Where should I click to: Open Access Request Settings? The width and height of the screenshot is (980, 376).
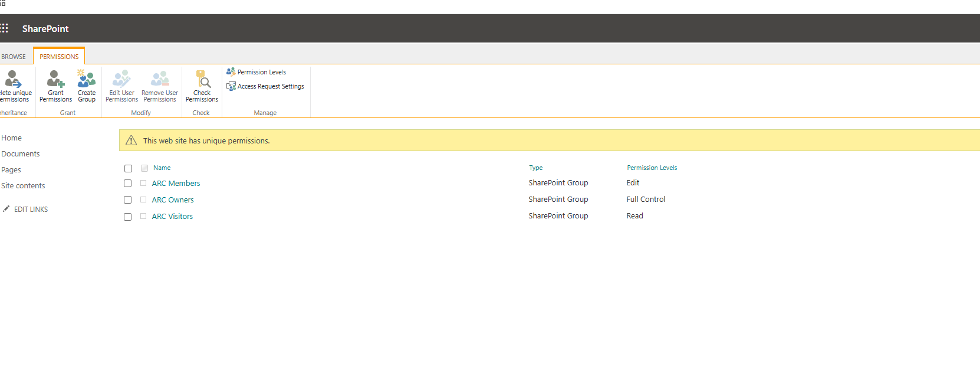pyautogui.click(x=270, y=86)
